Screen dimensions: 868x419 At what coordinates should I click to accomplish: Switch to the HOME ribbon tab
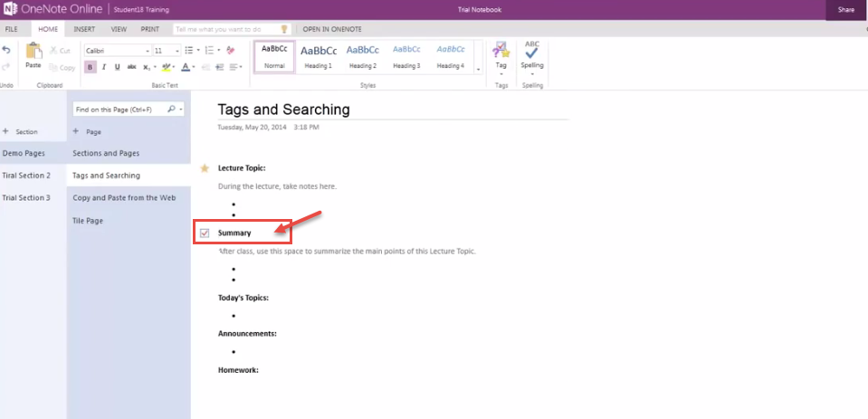click(48, 29)
